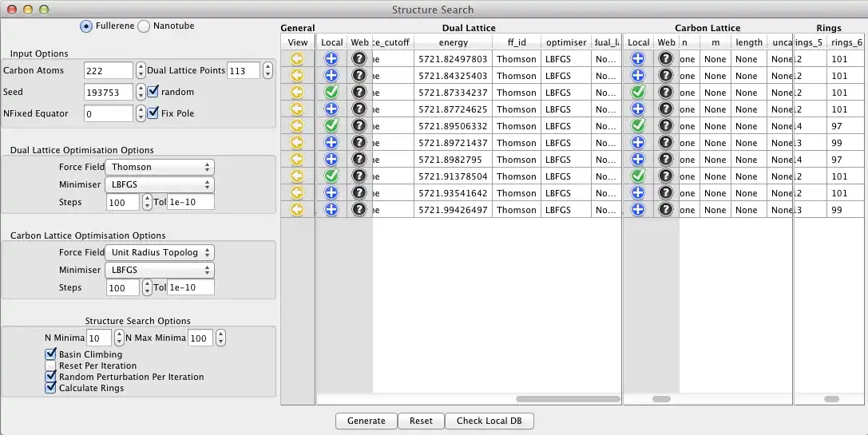Screen dimensions: 868x435
Task: Click carbon lattice green check in 5721.91378504 row
Action: click(x=638, y=176)
